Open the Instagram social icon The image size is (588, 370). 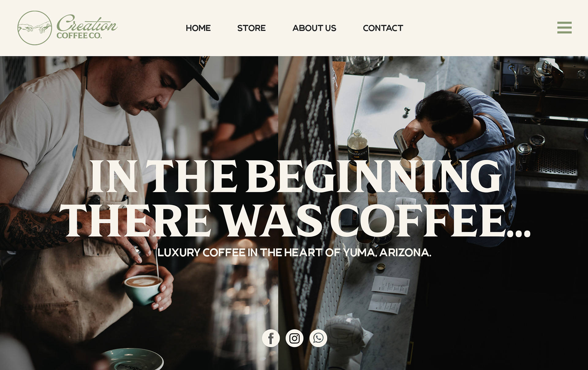click(295, 338)
